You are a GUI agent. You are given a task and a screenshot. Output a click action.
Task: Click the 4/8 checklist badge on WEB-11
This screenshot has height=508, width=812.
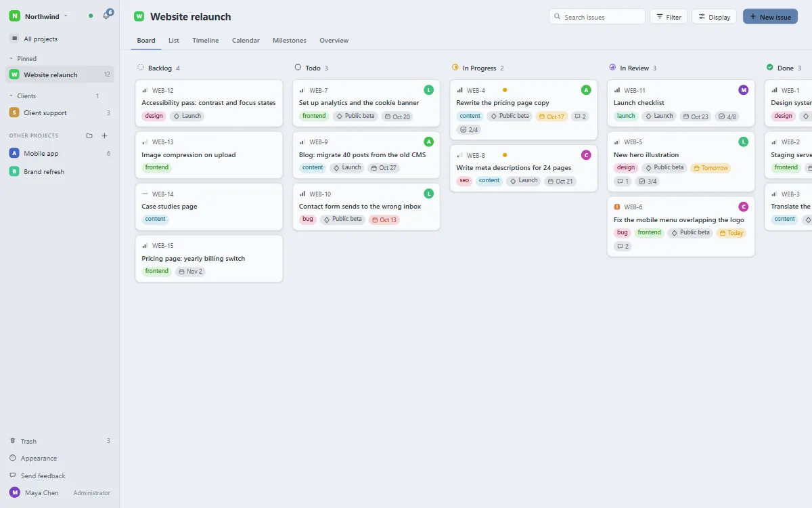point(727,117)
